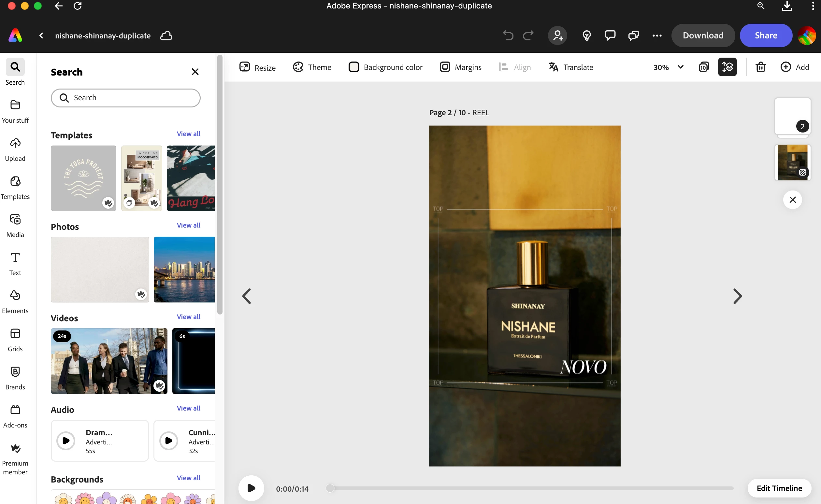Viewport: 821px width, 504px height.
Task: Open the Brands panel in sidebar
Action: pos(15,377)
